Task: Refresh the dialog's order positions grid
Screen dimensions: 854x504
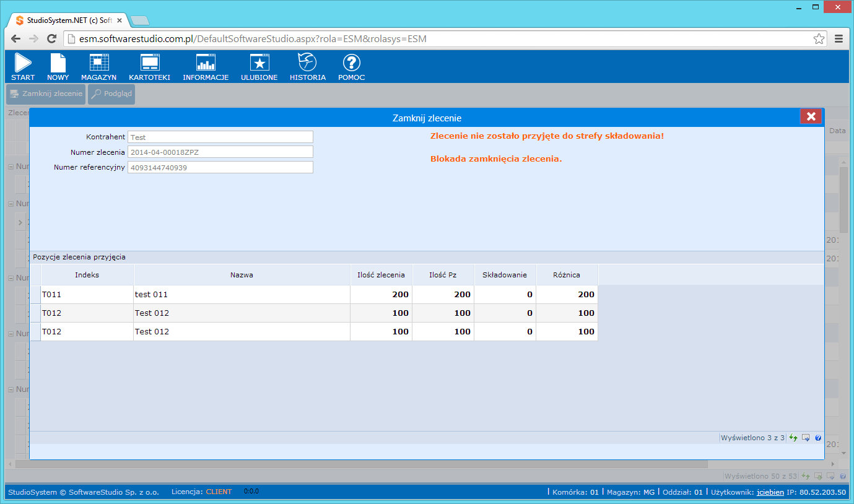Action: tap(793, 438)
